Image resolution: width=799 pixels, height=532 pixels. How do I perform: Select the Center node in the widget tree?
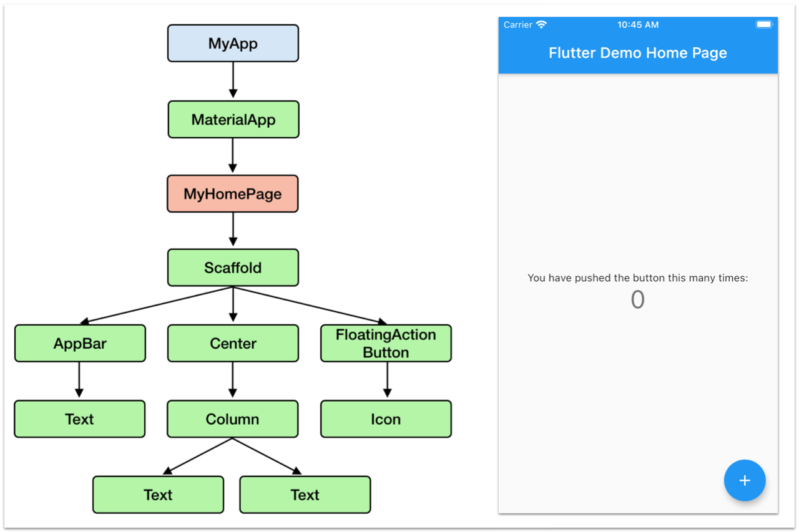click(232, 343)
